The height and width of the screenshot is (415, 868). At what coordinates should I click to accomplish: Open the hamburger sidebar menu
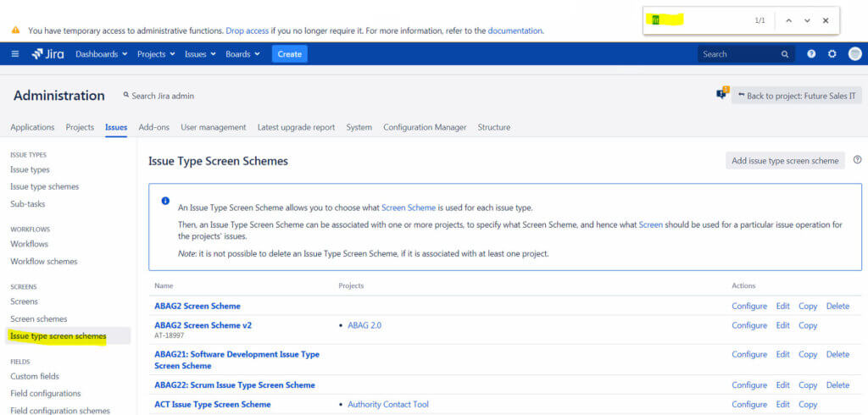[x=15, y=54]
